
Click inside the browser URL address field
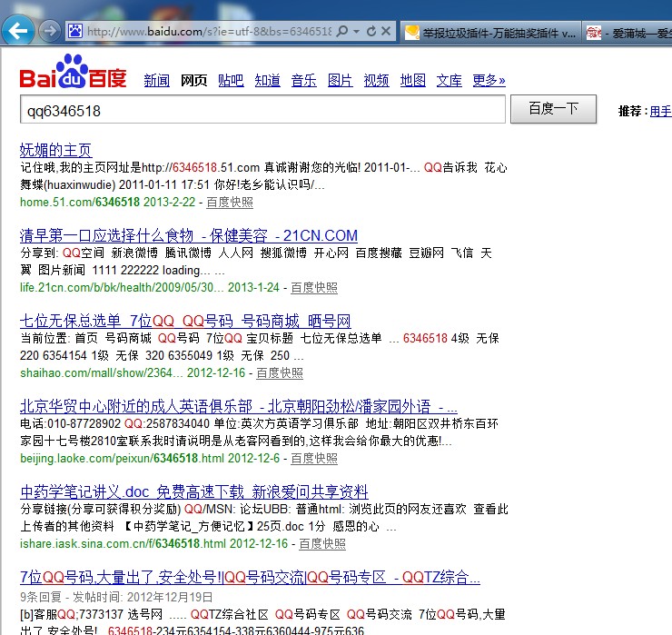[x=209, y=31]
